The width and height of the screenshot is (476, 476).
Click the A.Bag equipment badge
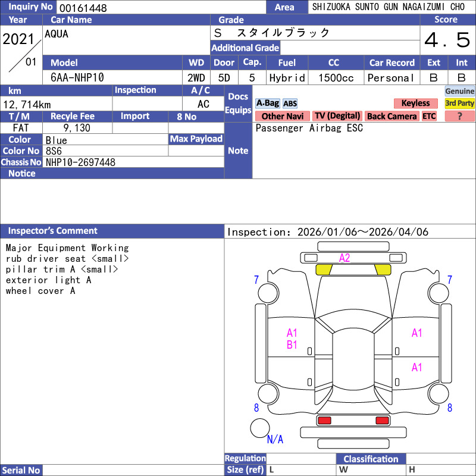(x=267, y=104)
